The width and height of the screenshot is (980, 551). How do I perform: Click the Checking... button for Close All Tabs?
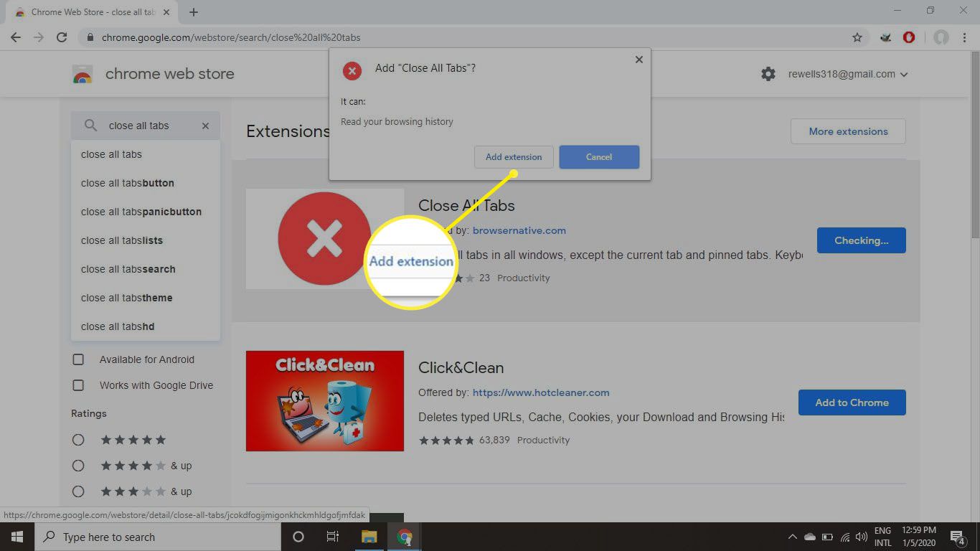point(861,240)
